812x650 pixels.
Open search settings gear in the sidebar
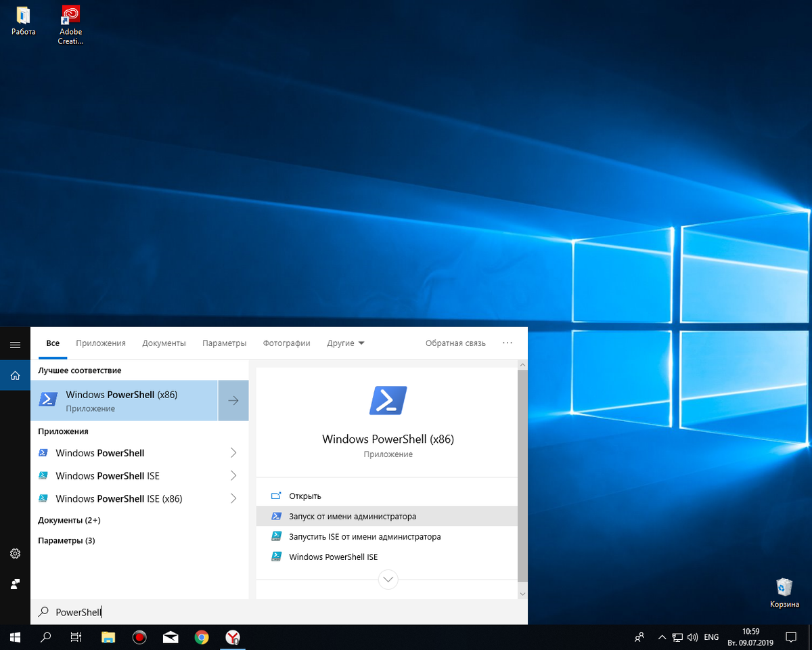pyautogui.click(x=15, y=554)
